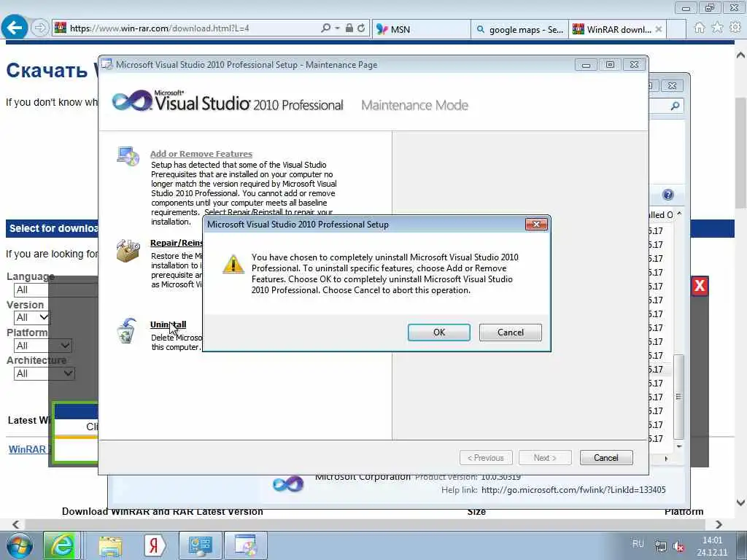Image resolution: width=747 pixels, height=560 pixels.
Task: Open Yandex app from taskbar
Action: [x=154, y=545]
